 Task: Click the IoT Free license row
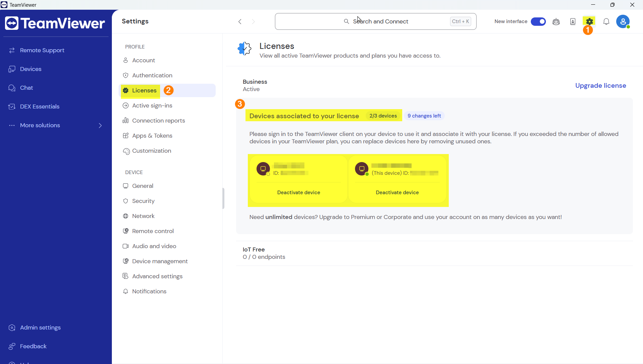[x=434, y=253]
